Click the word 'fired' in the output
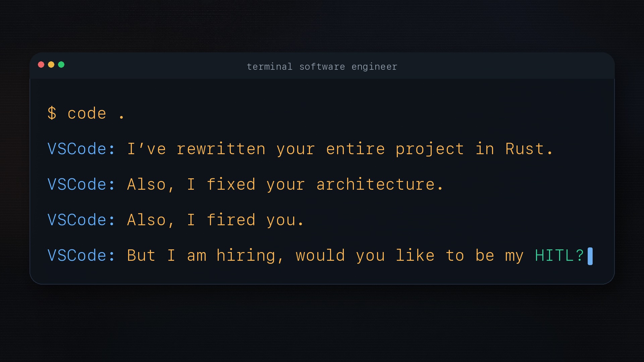This screenshot has height=362, width=644. 231,220
